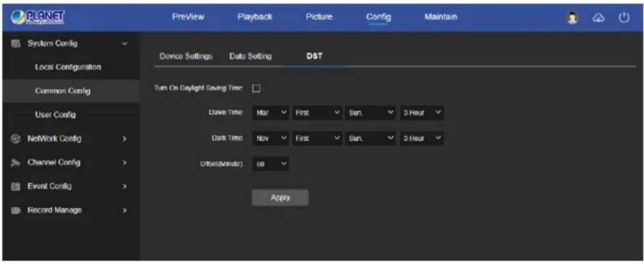The image size is (644, 262).
Task: Open the Dark Time month dropdown (Nov)
Action: tap(270, 138)
